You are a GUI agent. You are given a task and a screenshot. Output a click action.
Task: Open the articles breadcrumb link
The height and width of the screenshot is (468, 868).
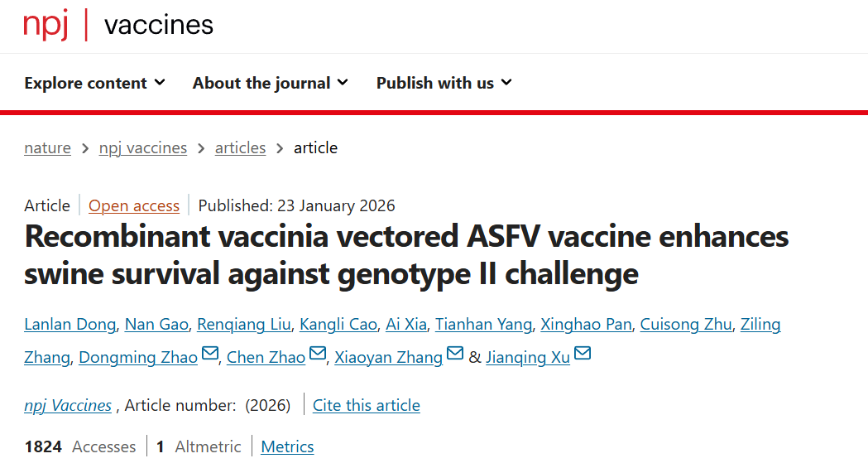coord(240,148)
